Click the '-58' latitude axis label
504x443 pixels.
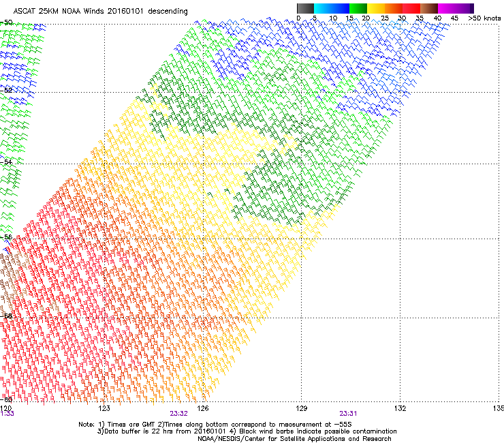[6, 316]
